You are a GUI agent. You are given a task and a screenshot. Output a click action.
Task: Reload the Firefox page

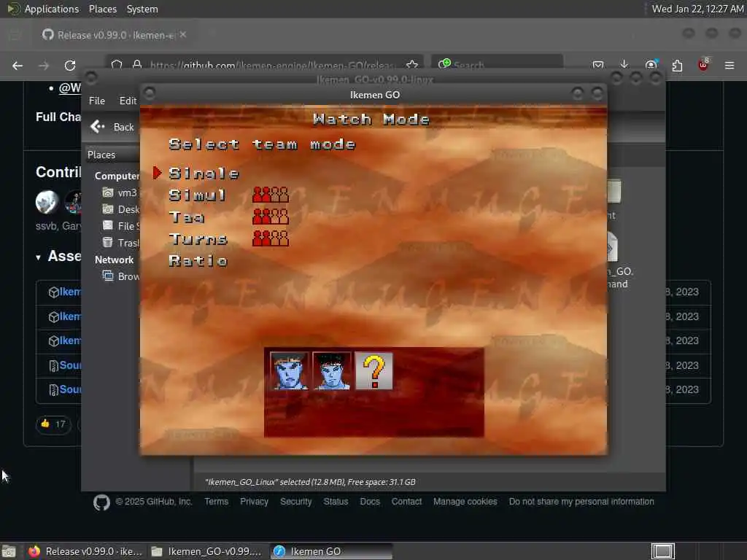[70, 65]
